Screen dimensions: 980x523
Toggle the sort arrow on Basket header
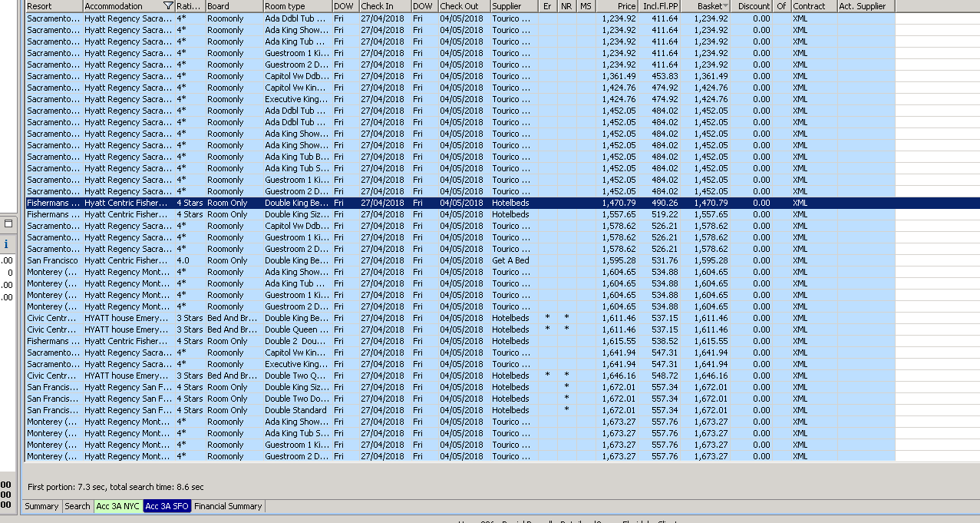(726, 6)
